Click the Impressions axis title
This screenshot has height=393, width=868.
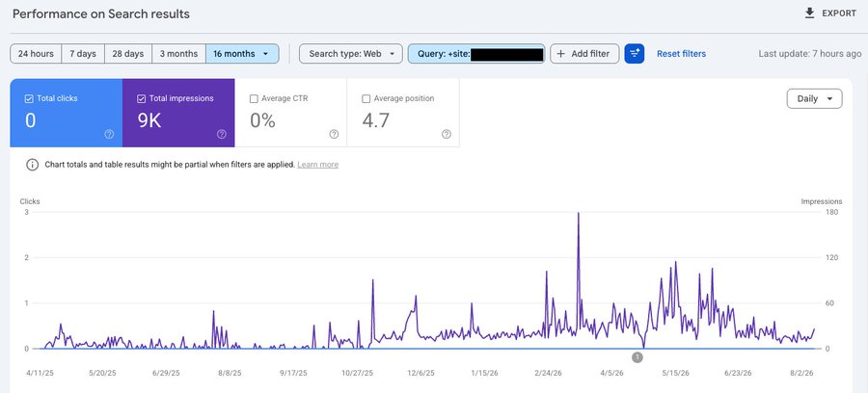(822, 201)
